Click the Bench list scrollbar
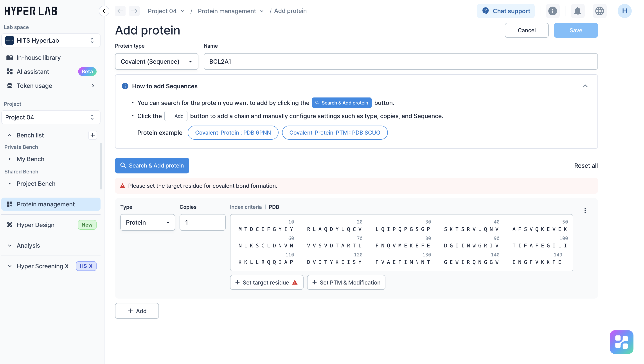This screenshot has width=644, height=364. (x=101, y=166)
